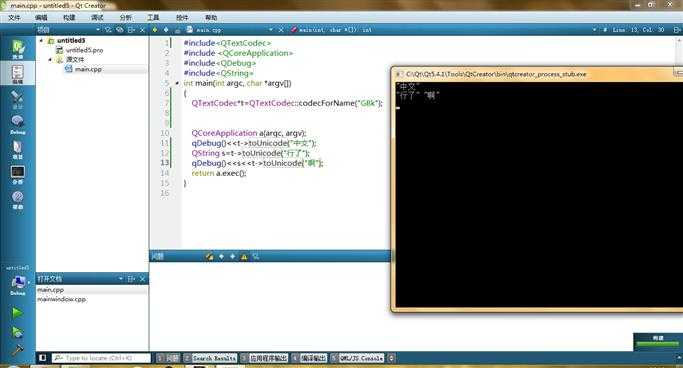Viewport: 683px width, 368px height.
Task: Toggle synchronize with editor in Projects panel
Action: (119, 30)
